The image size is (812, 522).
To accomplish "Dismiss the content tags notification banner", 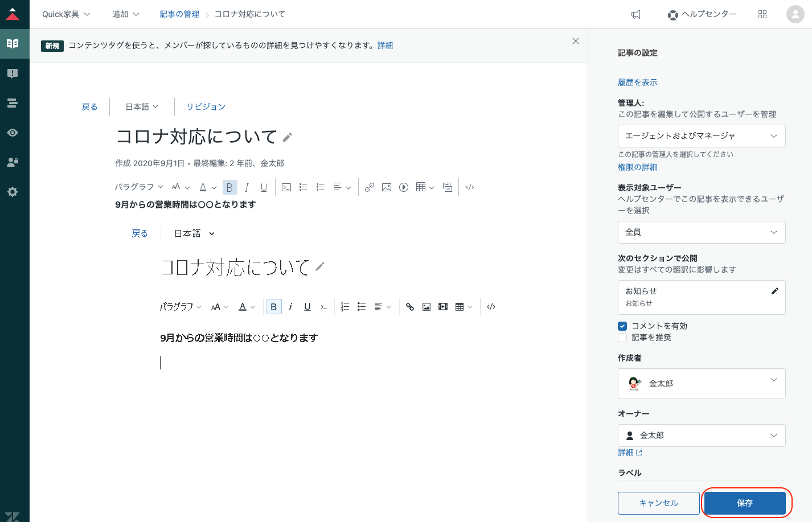I will pos(576,41).
